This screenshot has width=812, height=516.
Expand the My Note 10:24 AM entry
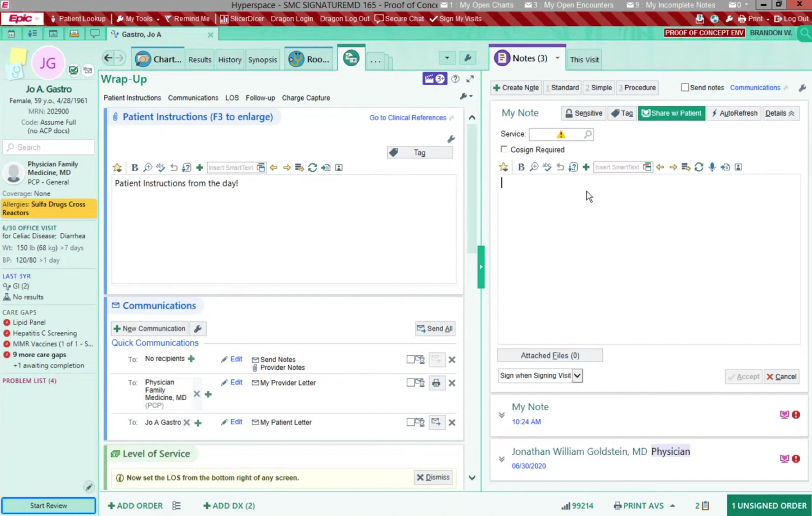pyautogui.click(x=502, y=415)
